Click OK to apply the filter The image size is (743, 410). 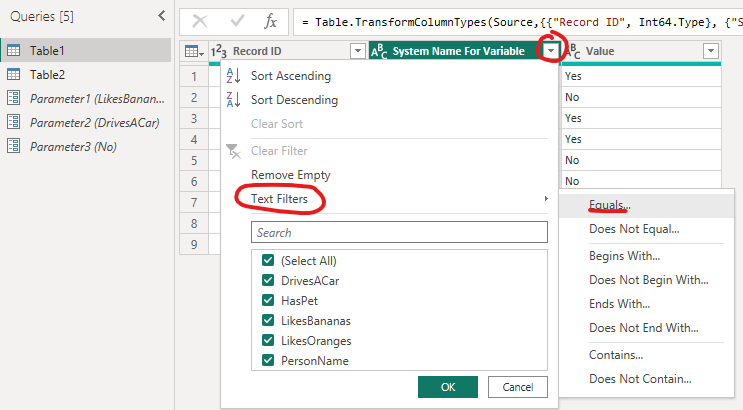(448, 387)
